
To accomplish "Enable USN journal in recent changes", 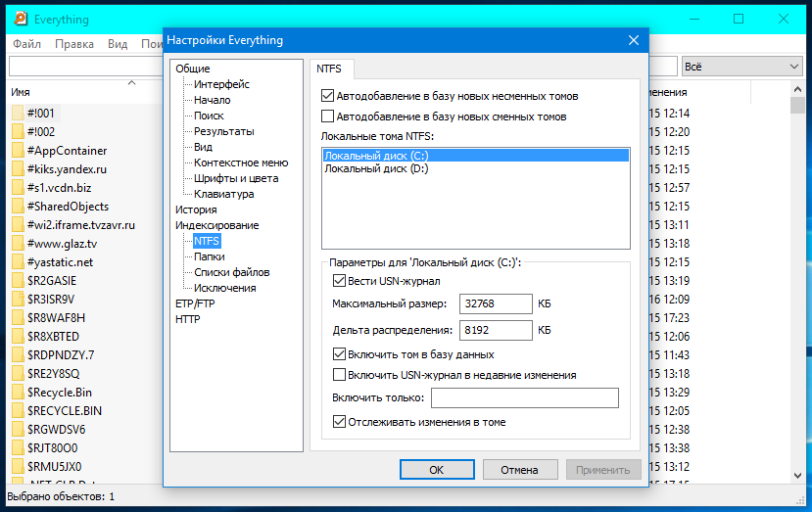I will [339, 375].
